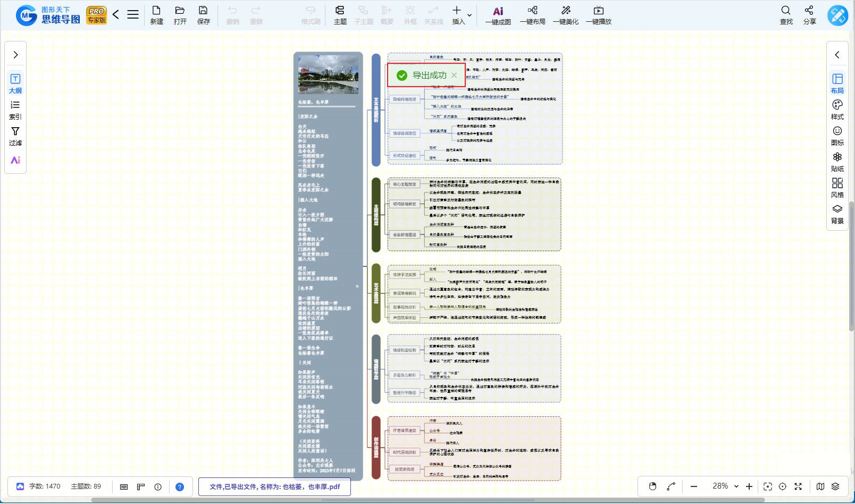Open the Search (查找) tool
The width and height of the screenshot is (855, 504).
(785, 15)
